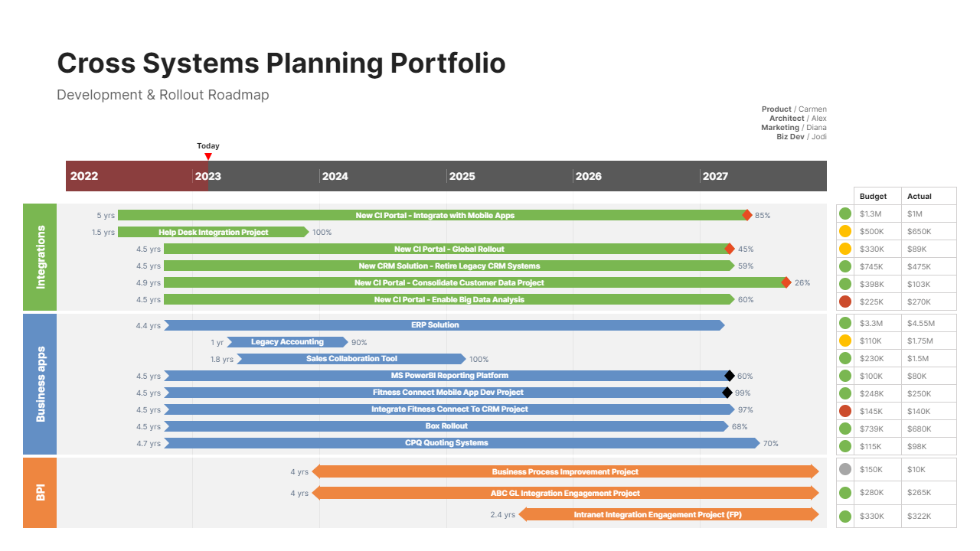Click the gray status circle beside $150K
The image size is (980, 551).
(845, 469)
